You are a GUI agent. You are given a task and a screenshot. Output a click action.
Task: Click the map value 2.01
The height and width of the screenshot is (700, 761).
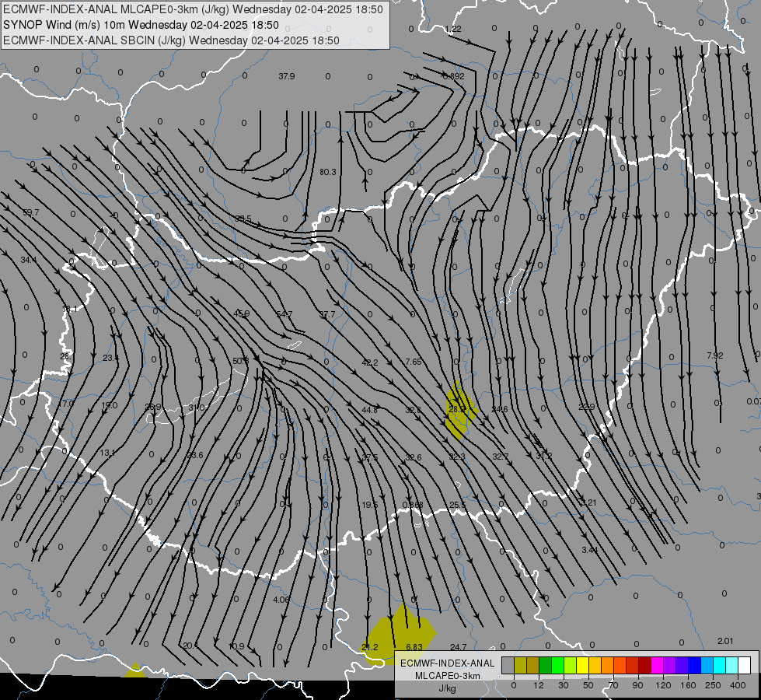[x=725, y=641]
